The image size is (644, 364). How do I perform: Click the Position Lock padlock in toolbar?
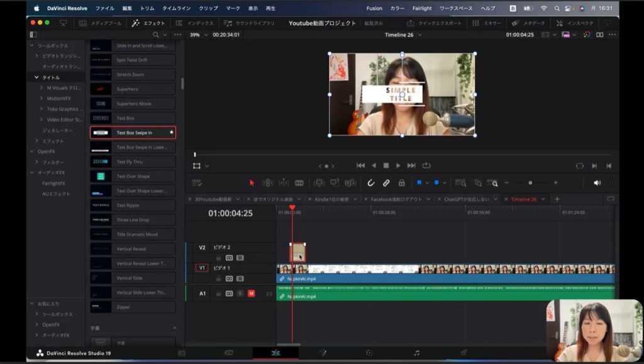(401, 183)
